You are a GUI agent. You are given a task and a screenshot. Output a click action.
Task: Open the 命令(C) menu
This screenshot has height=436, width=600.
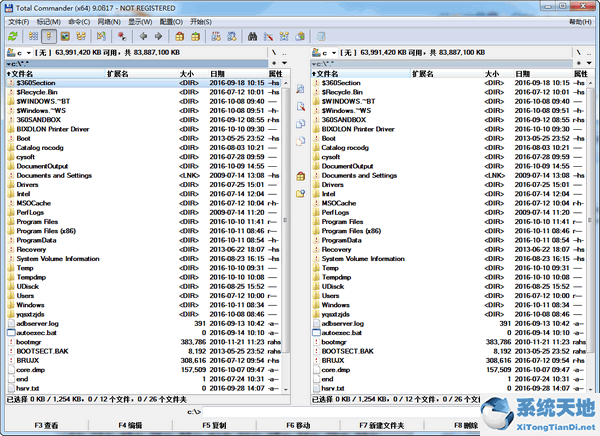click(x=79, y=22)
